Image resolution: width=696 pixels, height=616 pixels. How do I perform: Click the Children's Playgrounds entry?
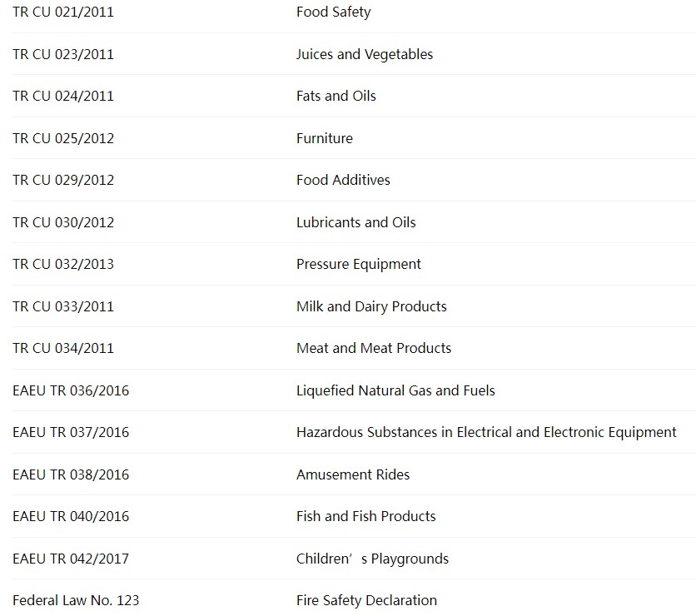pyautogui.click(x=371, y=559)
